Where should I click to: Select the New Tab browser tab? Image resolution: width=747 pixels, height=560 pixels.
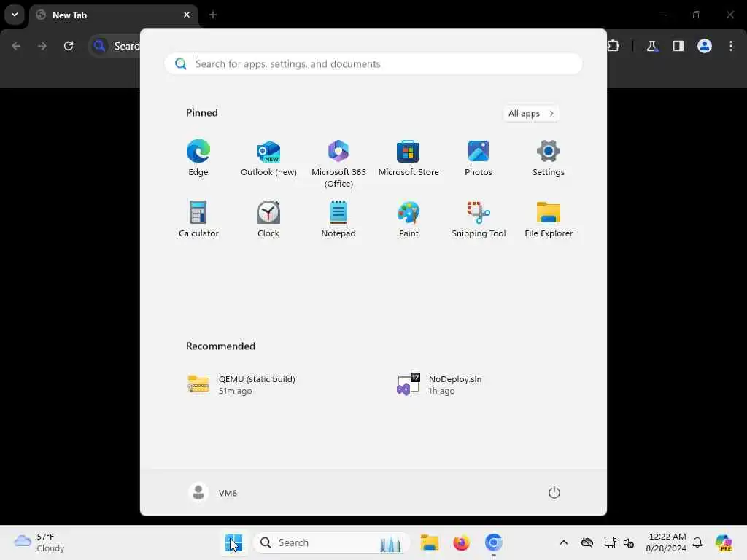click(115, 15)
